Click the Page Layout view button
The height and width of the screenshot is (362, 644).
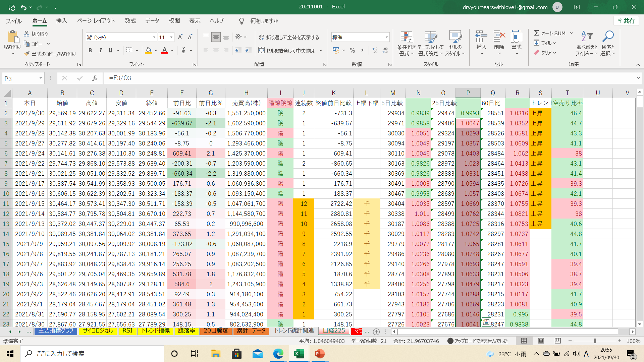(541, 341)
